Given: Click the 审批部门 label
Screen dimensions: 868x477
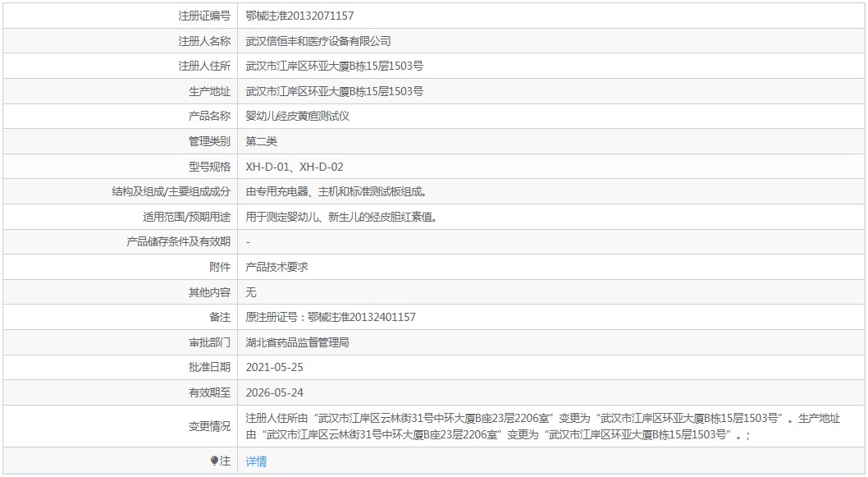Looking at the screenshot, I should coord(210,342).
